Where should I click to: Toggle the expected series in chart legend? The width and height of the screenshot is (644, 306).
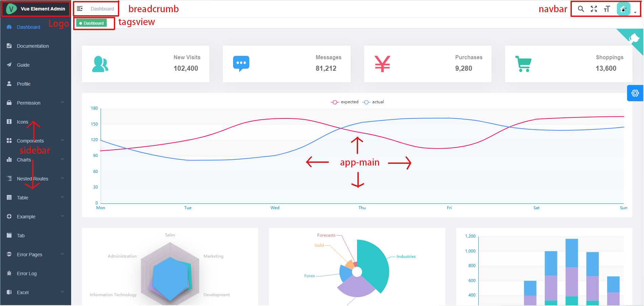pyautogui.click(x=345, y=102)
